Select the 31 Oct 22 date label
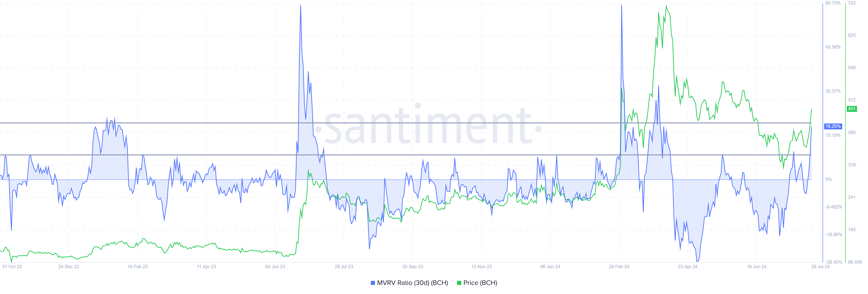This screenshot has width=868, height=294. [12, 267]
